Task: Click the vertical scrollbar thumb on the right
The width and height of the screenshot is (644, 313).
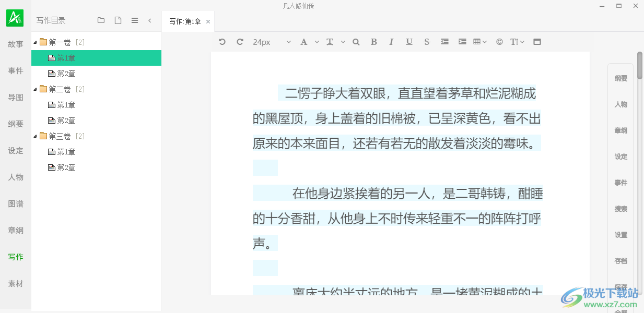Action: click(640, 65)
